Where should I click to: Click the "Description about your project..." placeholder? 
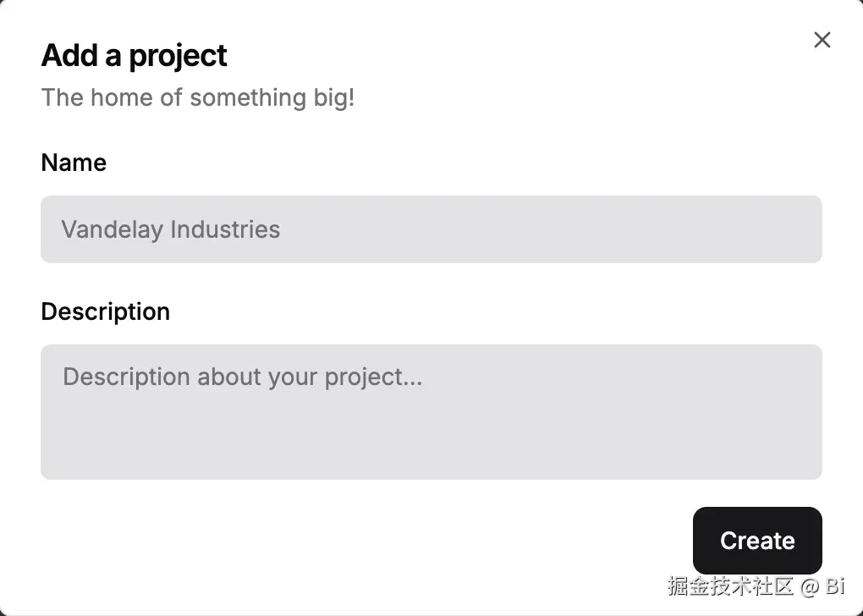[242, 377]
